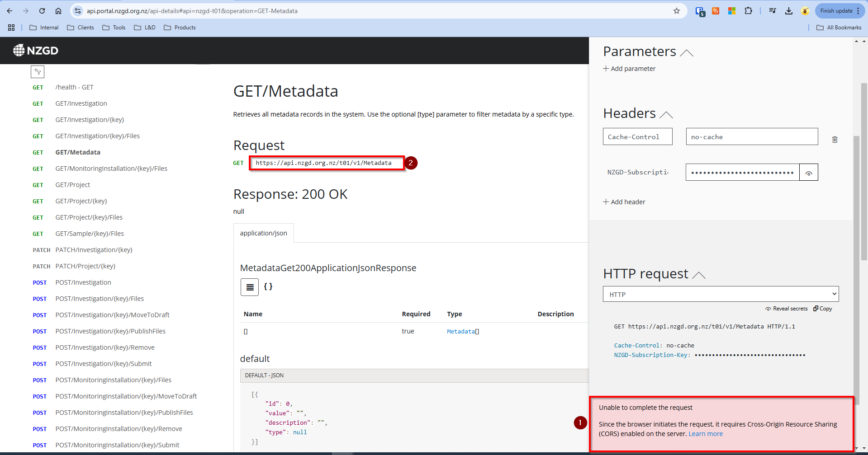Switch to raw JSON braces view

click(268, 287)
